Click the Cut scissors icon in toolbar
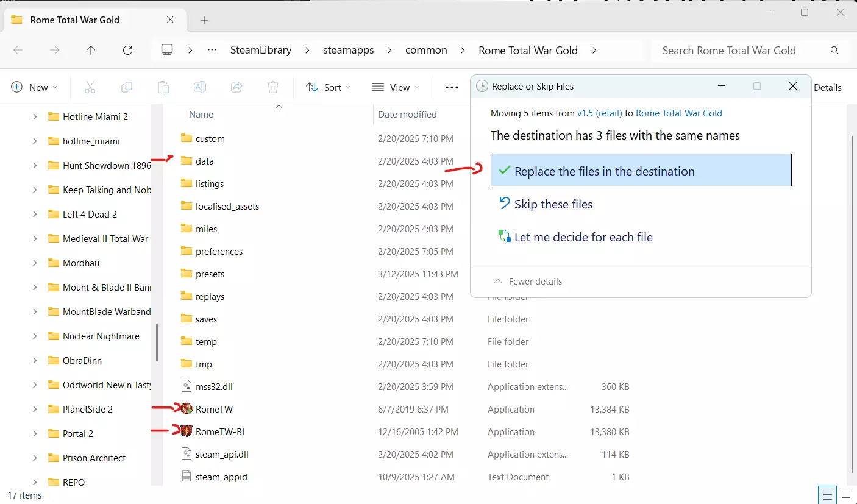This screenshot has width=857, height=504. [x=90, y=87]
